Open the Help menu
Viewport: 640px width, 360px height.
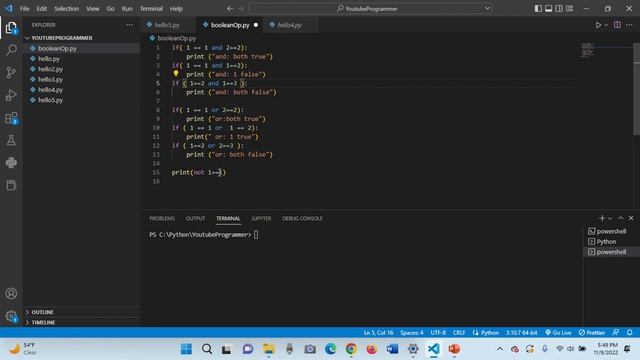point(176,9)
